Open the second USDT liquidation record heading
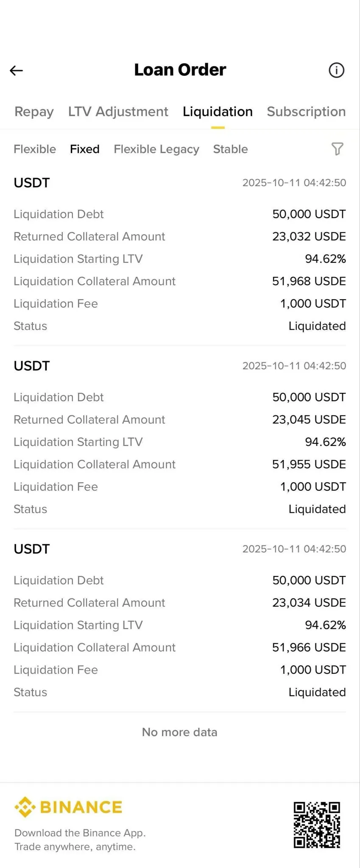The height and width of the screenshot is (868, 360). tap(32, 366)
